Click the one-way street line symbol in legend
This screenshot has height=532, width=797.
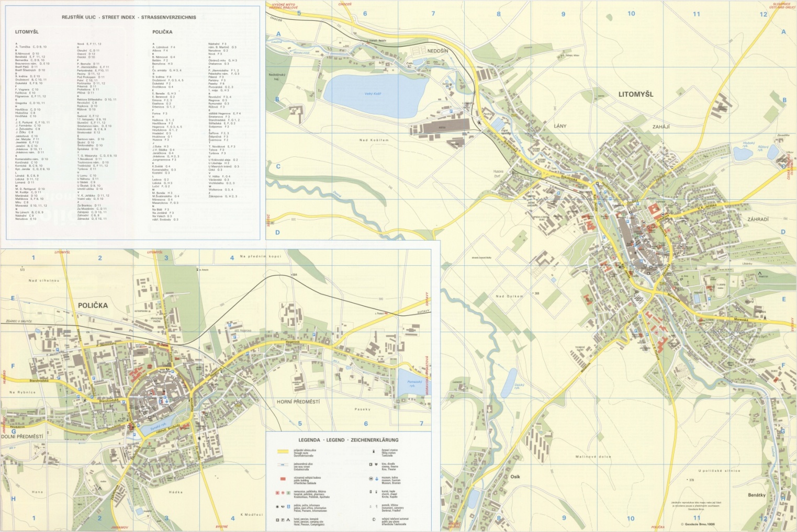pyautogui.click(x=283, y=465)
